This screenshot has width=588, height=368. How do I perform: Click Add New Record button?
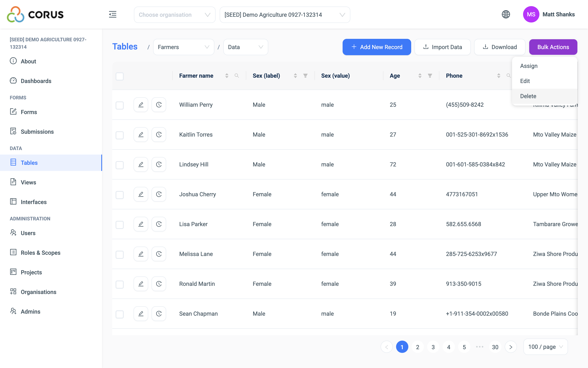coord(377,47)
